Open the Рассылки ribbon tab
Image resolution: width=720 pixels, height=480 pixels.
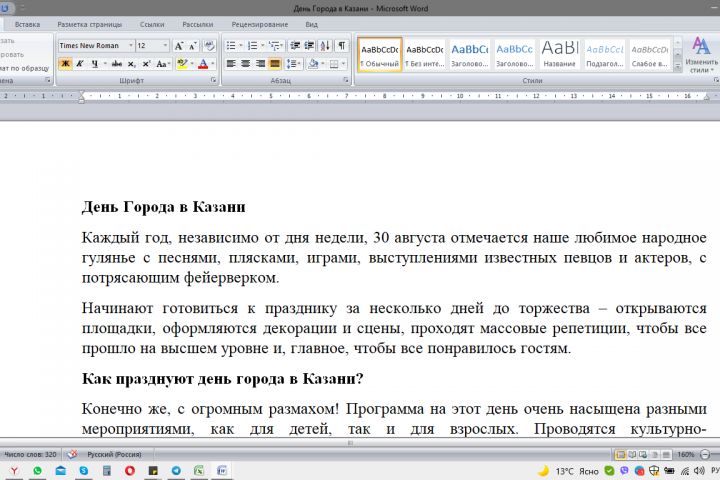pyautogui.click(x=197, y=24)
